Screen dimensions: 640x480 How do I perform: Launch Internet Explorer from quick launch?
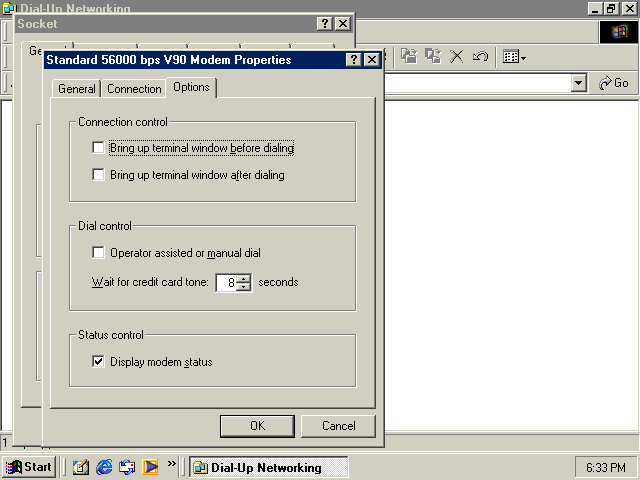pos(104,467)
